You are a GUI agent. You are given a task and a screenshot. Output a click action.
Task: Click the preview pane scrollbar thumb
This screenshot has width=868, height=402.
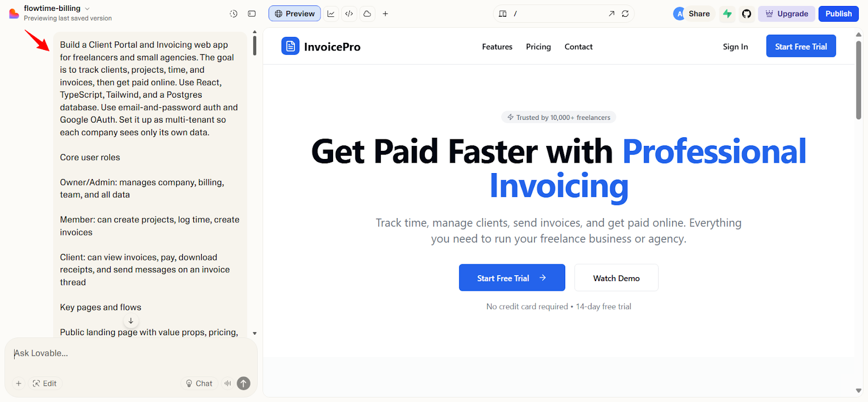859,80
